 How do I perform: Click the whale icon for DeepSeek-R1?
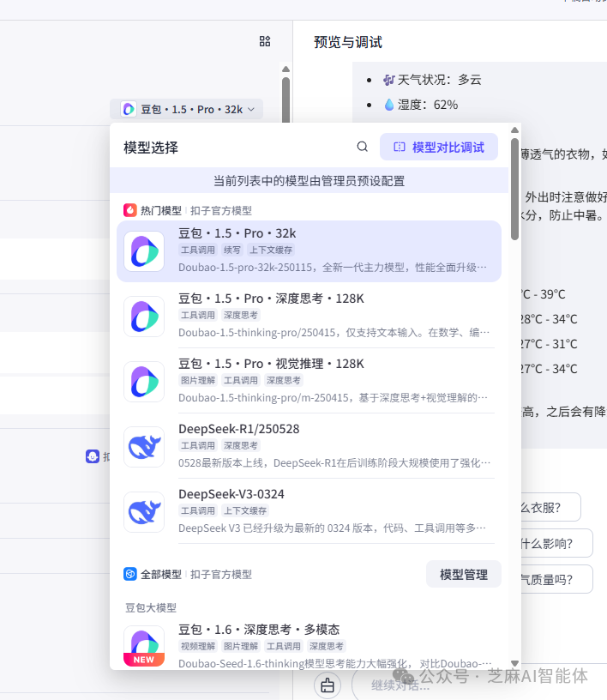point(144,447)
